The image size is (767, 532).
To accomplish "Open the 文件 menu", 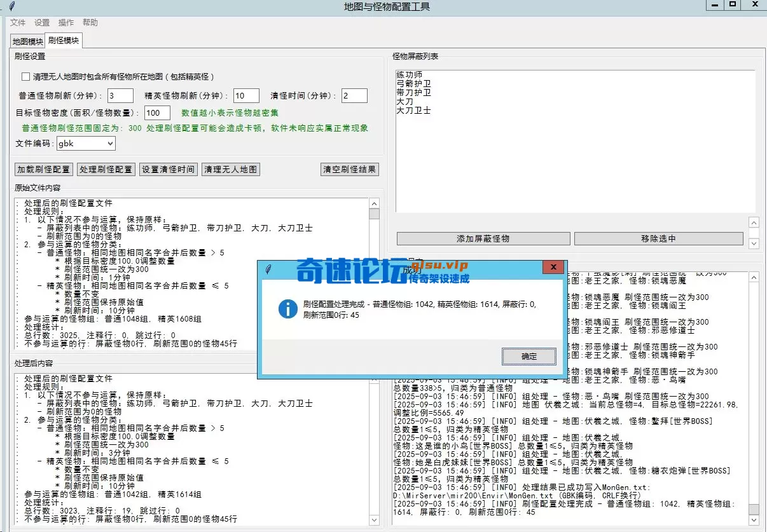I will click(x=18, y=22).
